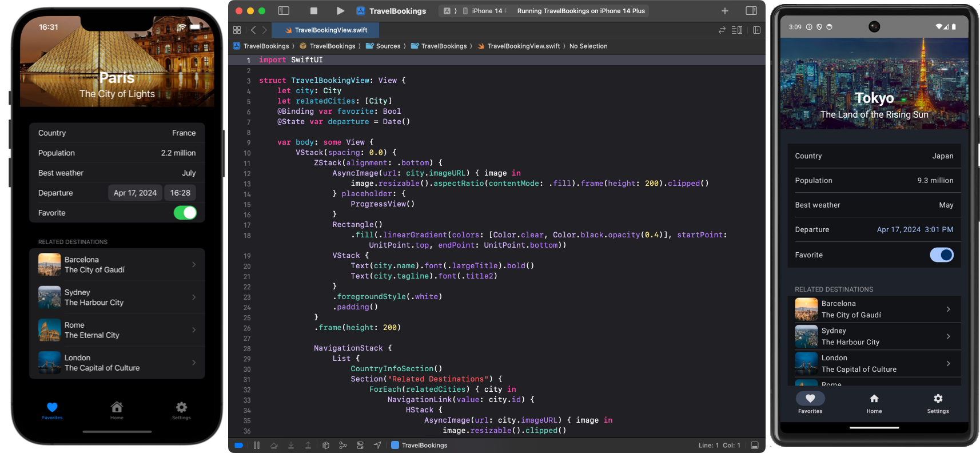The image size is (980, 453).
Task: Click France country value on iPhone
Action: 184,133
